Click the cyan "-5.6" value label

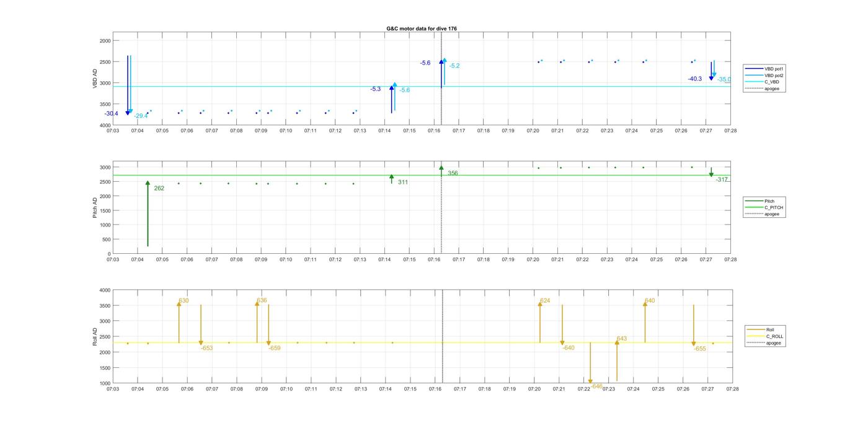[404, 90]
